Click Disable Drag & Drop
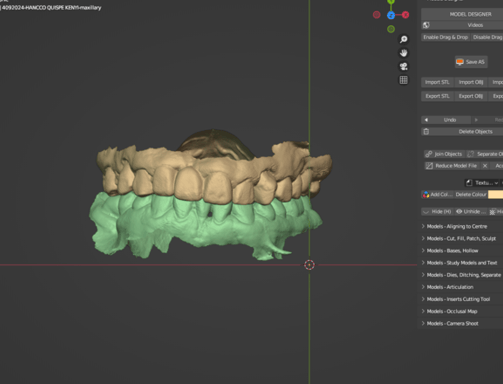 tap(487, 37)
